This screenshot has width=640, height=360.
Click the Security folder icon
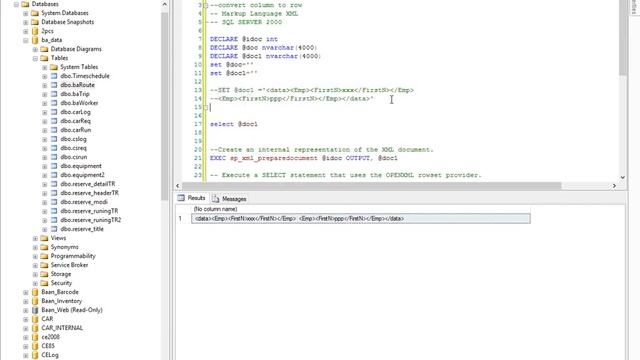coord(44,283)
